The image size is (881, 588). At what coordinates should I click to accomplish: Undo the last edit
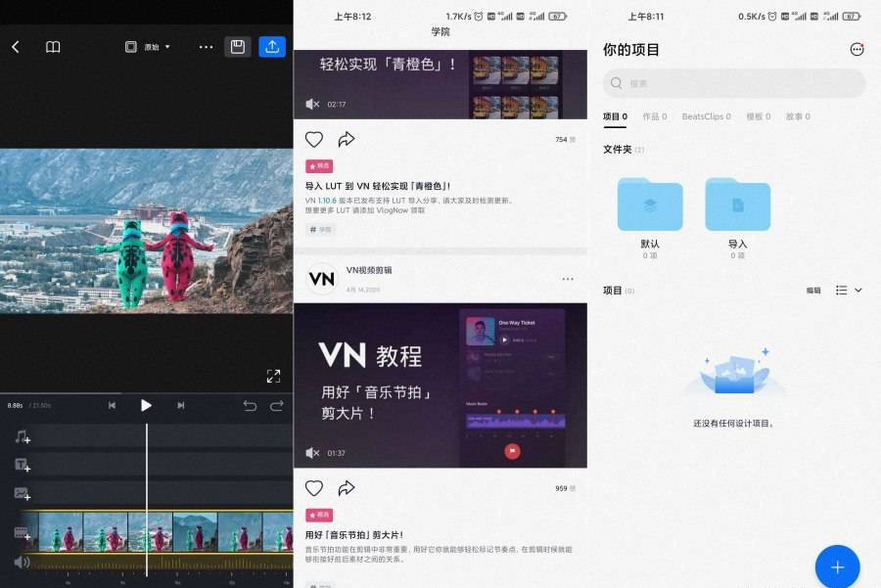(250, 405)
